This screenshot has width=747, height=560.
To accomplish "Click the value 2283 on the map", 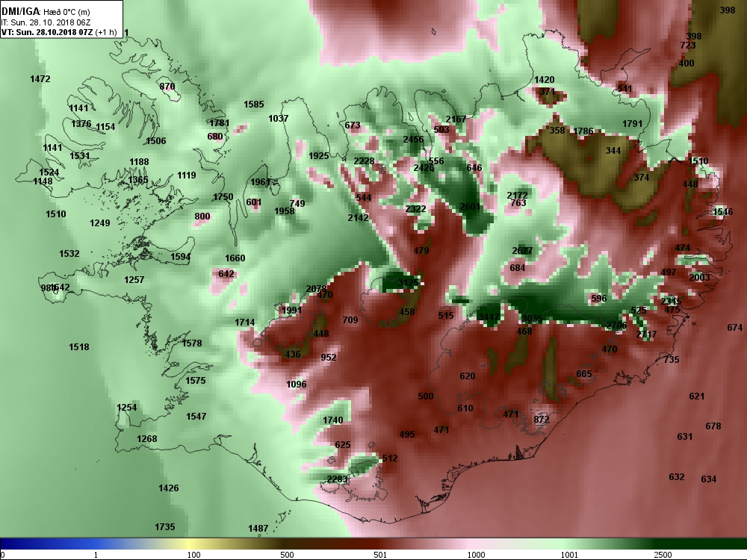I will point(338,479).
